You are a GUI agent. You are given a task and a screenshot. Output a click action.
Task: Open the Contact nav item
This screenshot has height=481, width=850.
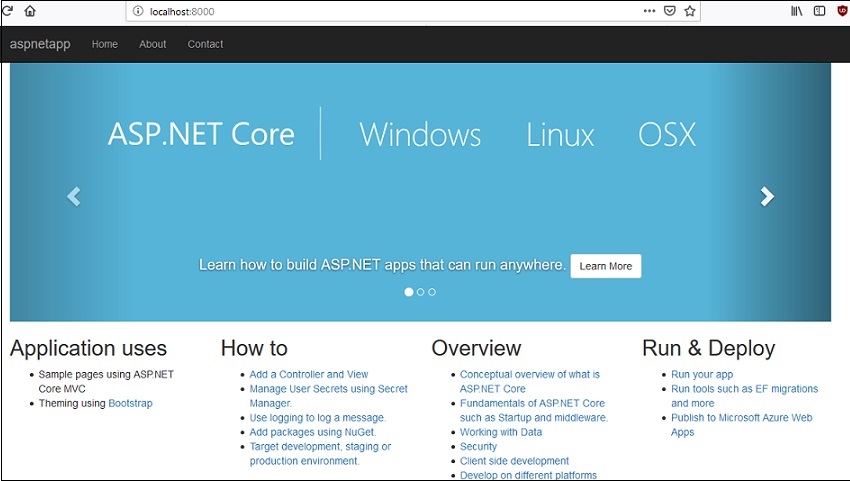tap(205, 44)
